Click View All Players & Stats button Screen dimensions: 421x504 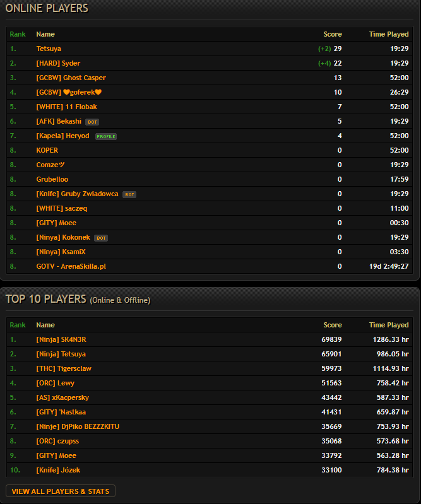click(x=61, y=491)
